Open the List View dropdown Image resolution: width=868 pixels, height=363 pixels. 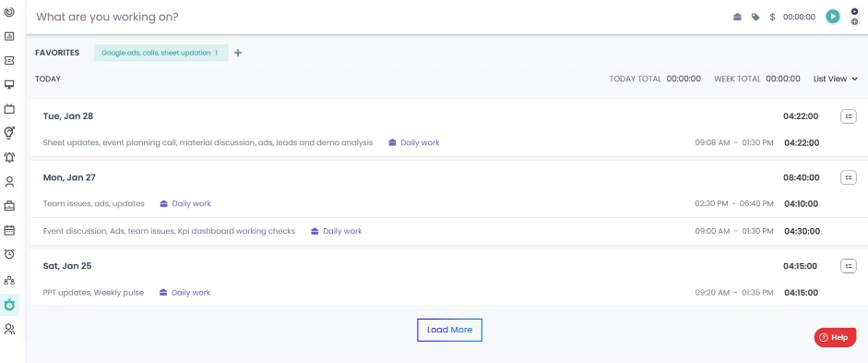click(836, 79)
